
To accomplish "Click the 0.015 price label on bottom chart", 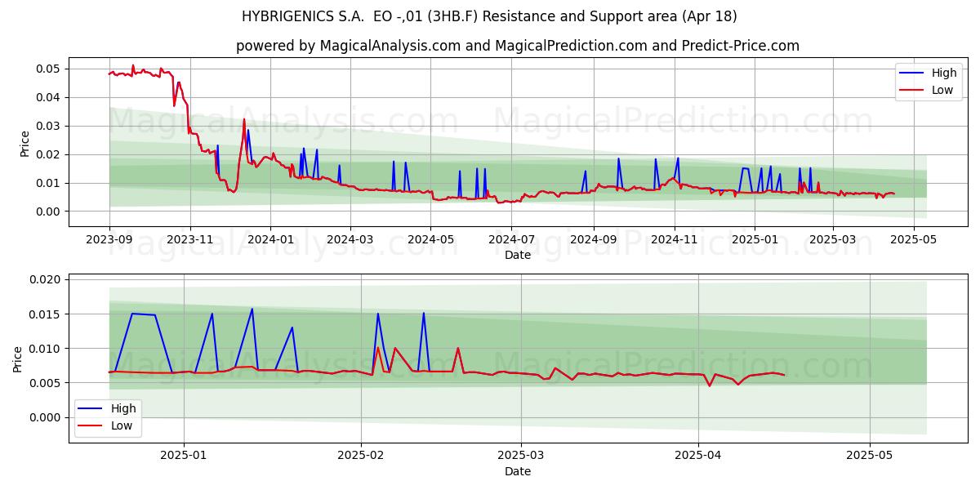I will (46, 314).
